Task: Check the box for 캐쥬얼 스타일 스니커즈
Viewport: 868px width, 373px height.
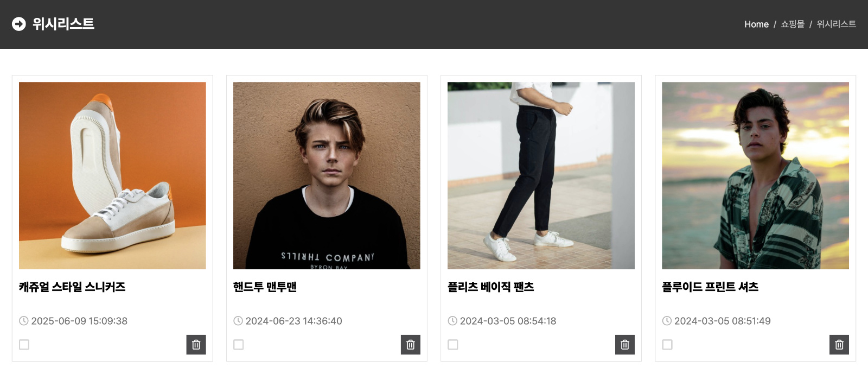Action: (x=24, y=345)
